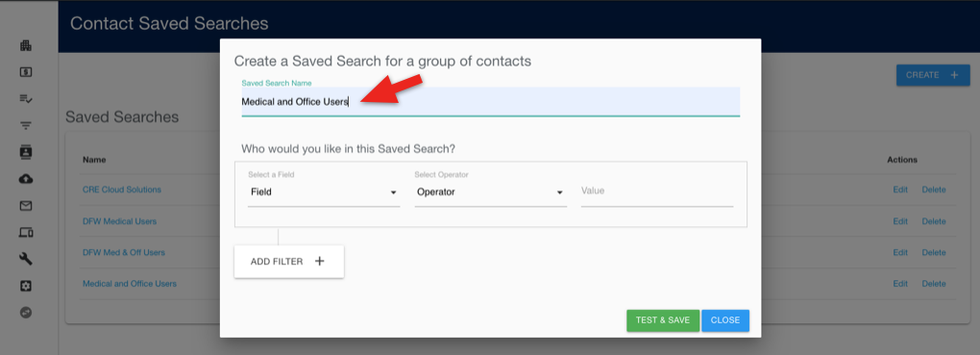Expand the Field dropdown
Viewport: 980px width, 355px height.
[324, 192]
